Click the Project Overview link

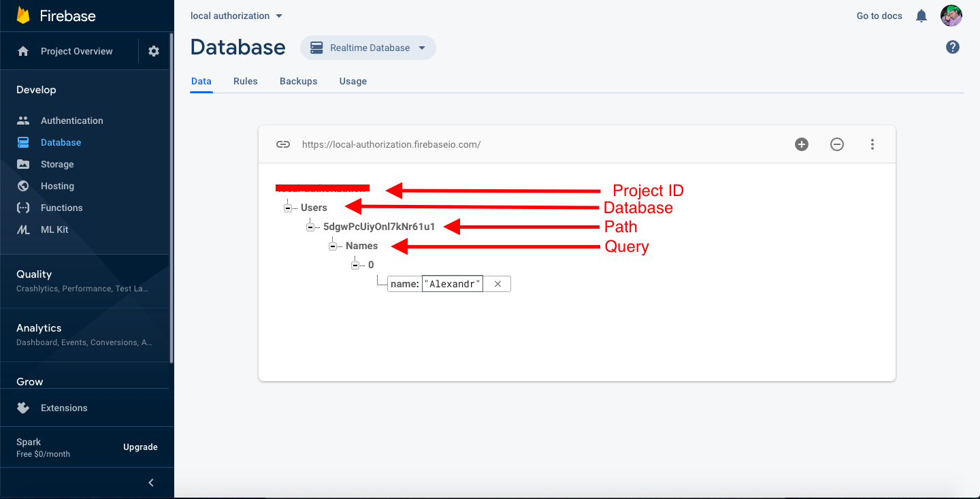[77, 51]
